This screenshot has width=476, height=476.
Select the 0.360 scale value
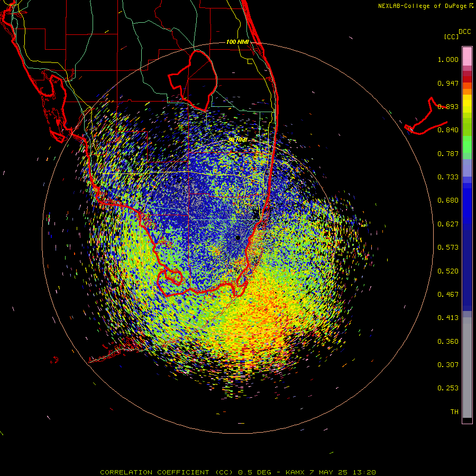[x=448, y=342]
